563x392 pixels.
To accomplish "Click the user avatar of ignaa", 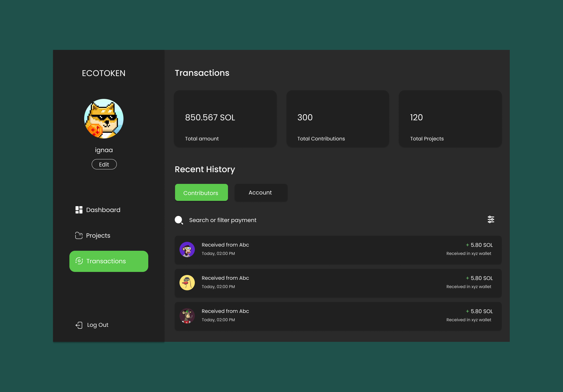I will 104,119.
